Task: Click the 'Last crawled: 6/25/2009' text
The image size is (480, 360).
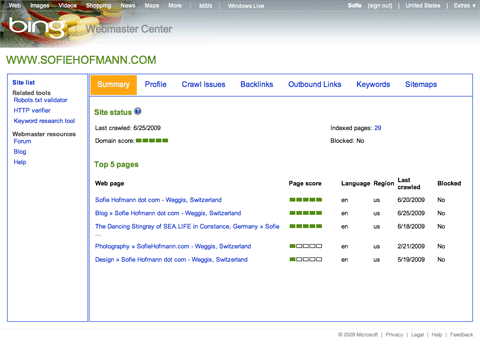Action: [128, 128]
